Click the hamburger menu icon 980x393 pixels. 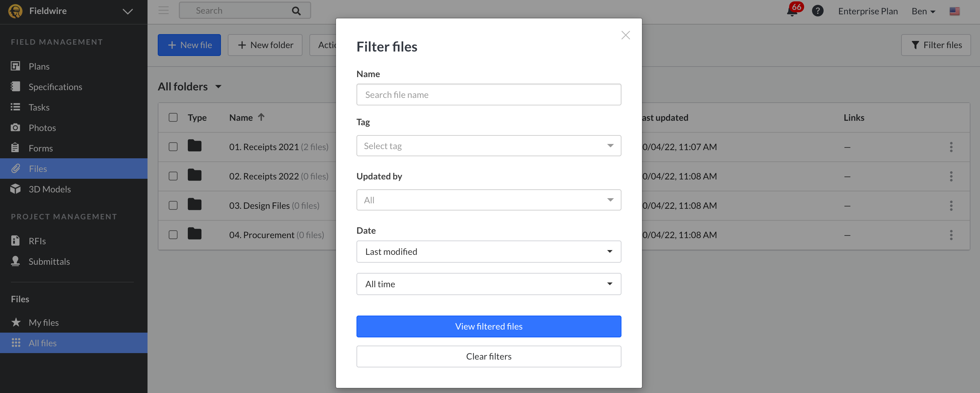click(164, 10)
